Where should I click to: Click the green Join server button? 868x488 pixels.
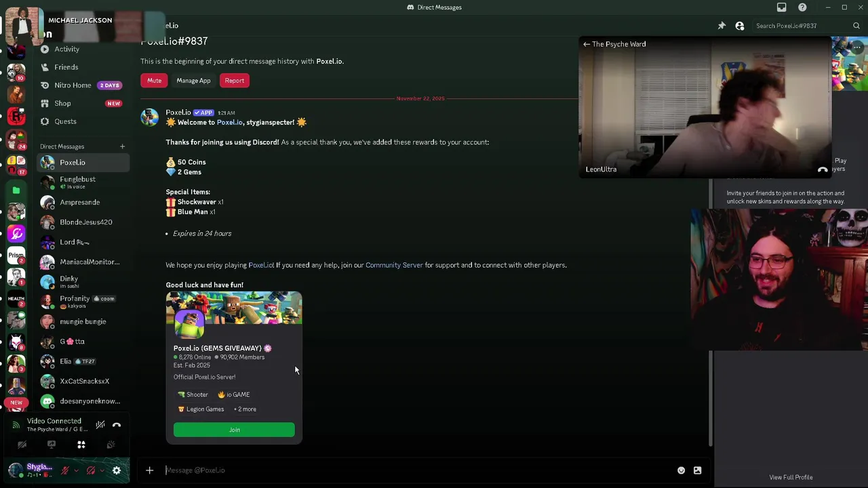coord(234,430)
